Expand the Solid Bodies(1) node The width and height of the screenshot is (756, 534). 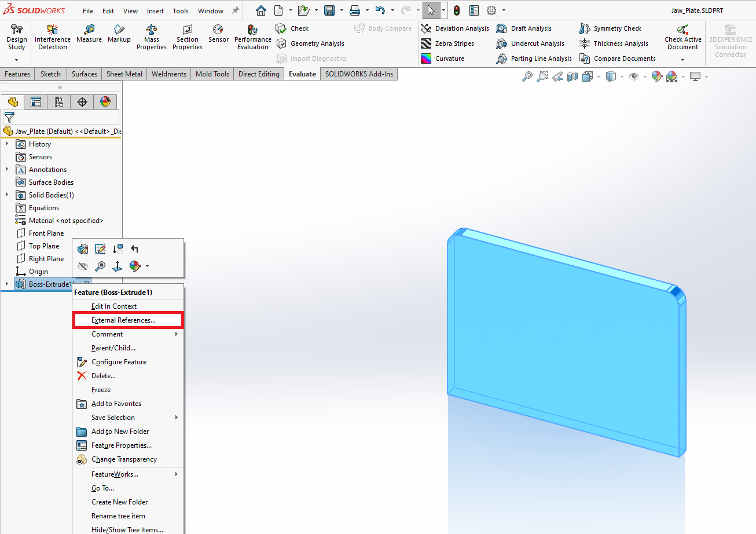pyautogui.click(x=7, y=195)
